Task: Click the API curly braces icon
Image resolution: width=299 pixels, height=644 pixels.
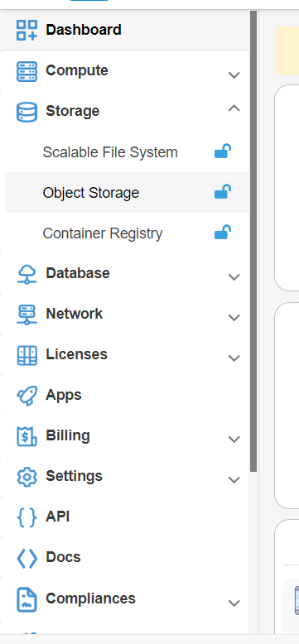Action: 27,517
